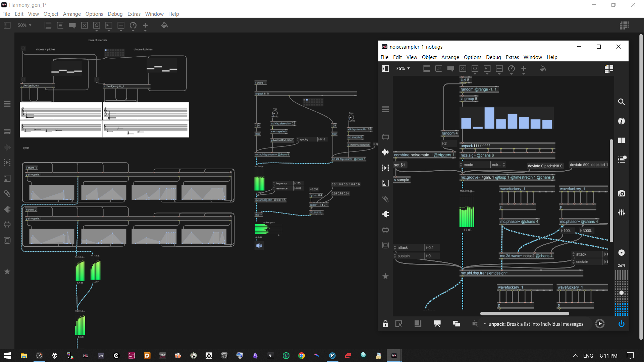
Task: Adjust volume slider knob in right sidebar
Action: tap(621, 293)
